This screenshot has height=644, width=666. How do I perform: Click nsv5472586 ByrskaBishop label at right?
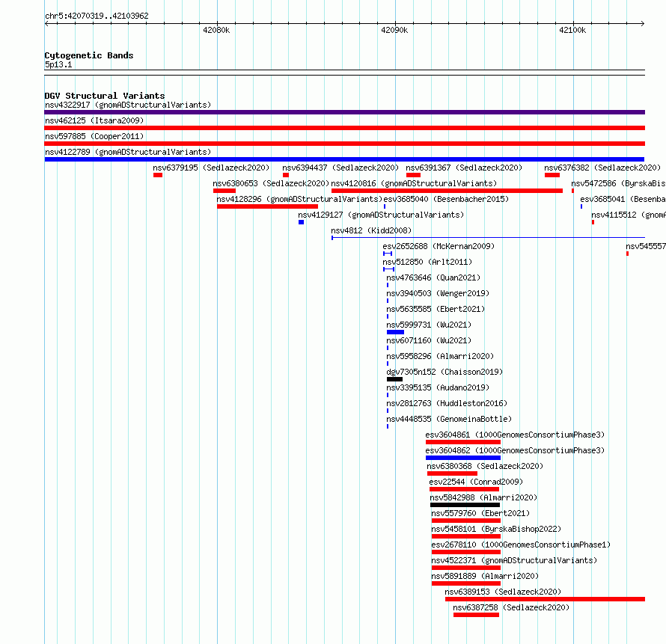click(618, 183)
